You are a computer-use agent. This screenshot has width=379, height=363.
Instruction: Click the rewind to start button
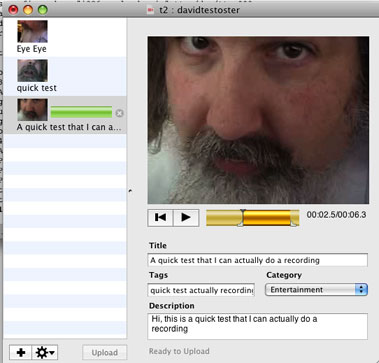(160, 218)
